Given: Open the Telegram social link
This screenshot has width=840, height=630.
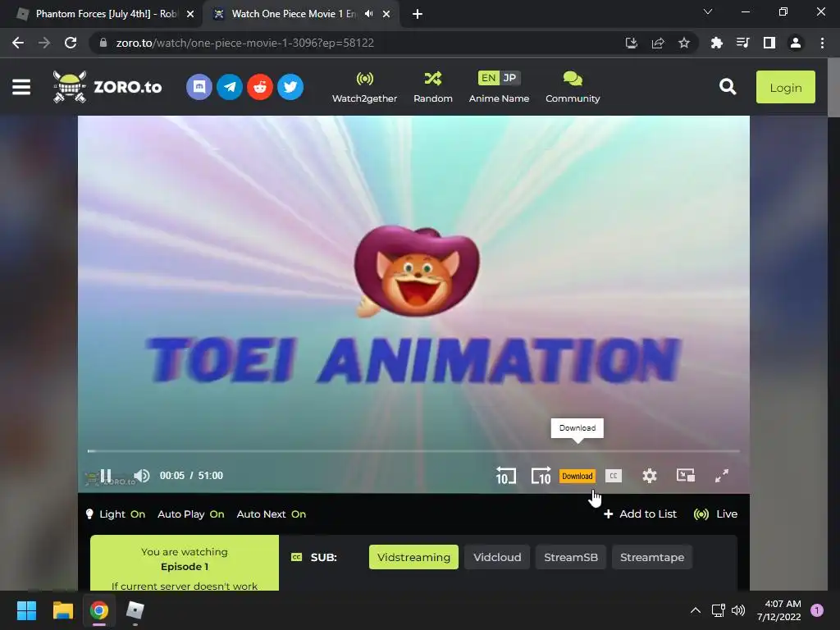Looking at the screenshot, I should pos(230,87).
